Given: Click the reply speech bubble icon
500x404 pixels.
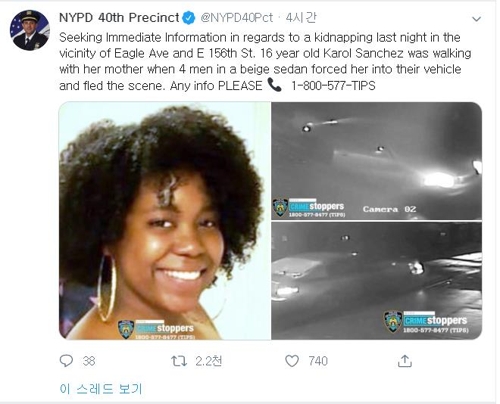Looking at the screenshot, I should coord(66,361).
